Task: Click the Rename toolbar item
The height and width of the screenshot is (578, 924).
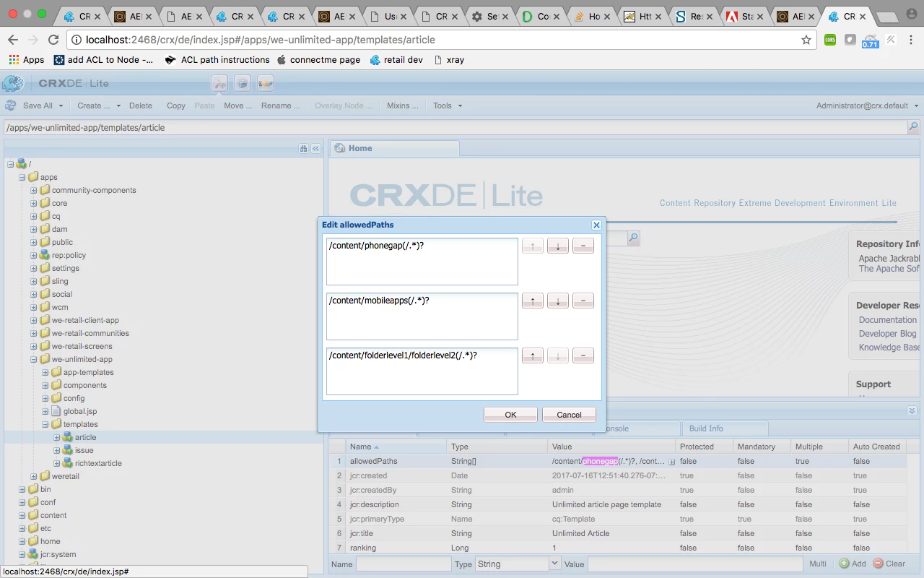Action: click(x=281, y=105)
